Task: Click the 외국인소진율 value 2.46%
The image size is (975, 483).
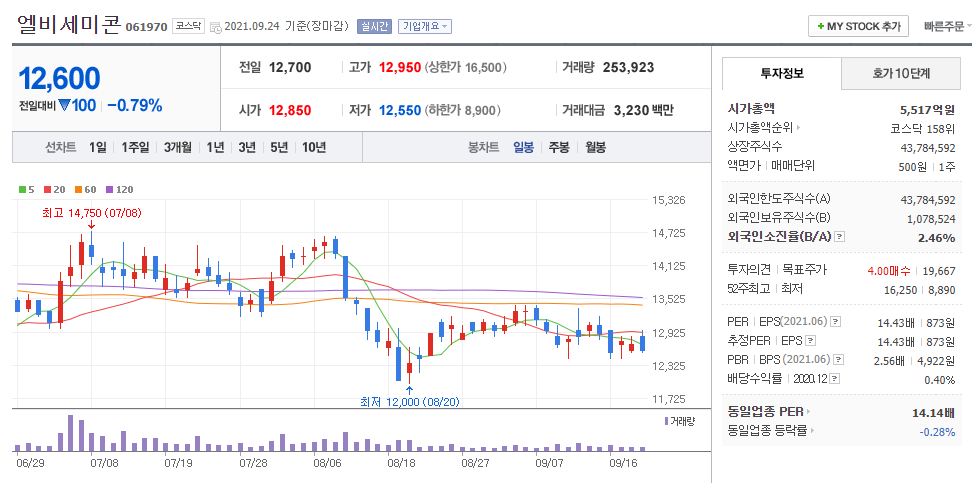Action: tap(937, 237)
